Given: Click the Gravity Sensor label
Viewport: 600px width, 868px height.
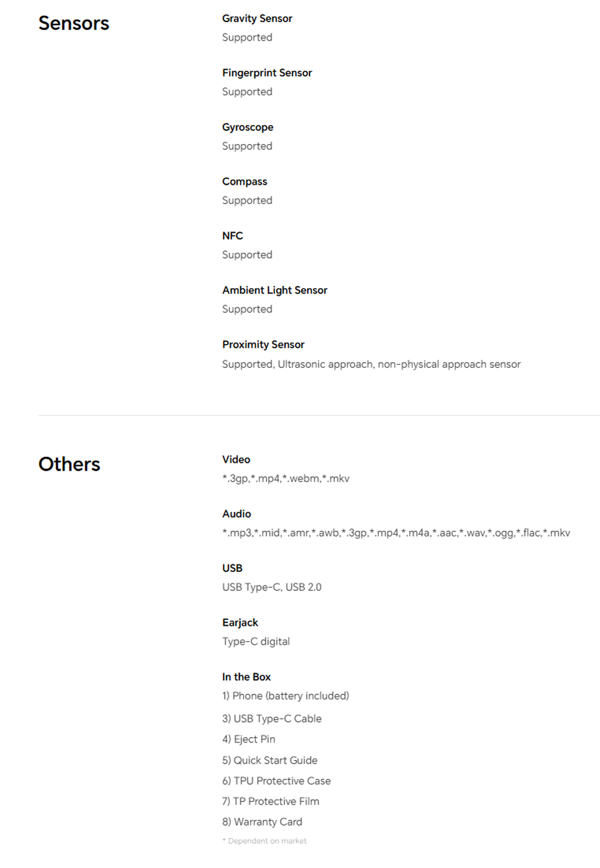Looking at the screenshot, I should coord(257,19).
